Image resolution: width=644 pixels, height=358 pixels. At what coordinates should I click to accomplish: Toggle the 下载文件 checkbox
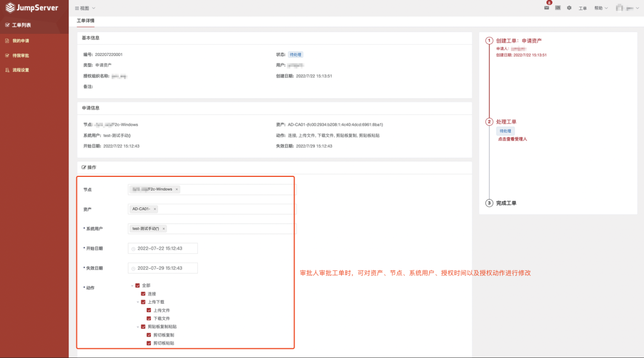(148, 318)
